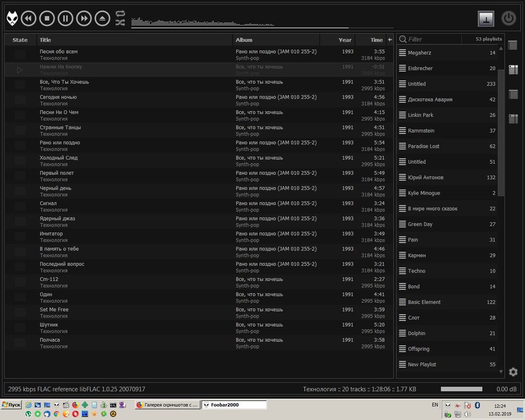Click the minimize-to-tray icon button
525x420 pixels.
point(486,18)
